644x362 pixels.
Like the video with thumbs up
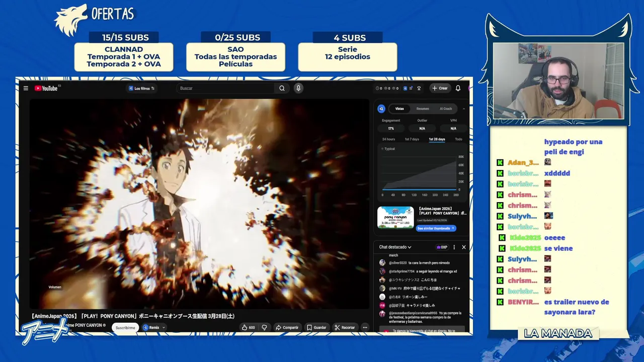click(248, 327)
